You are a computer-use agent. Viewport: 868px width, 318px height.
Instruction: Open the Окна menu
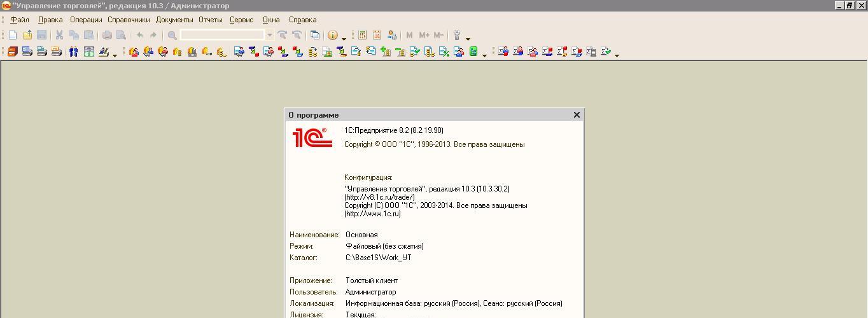coord(271,20)
